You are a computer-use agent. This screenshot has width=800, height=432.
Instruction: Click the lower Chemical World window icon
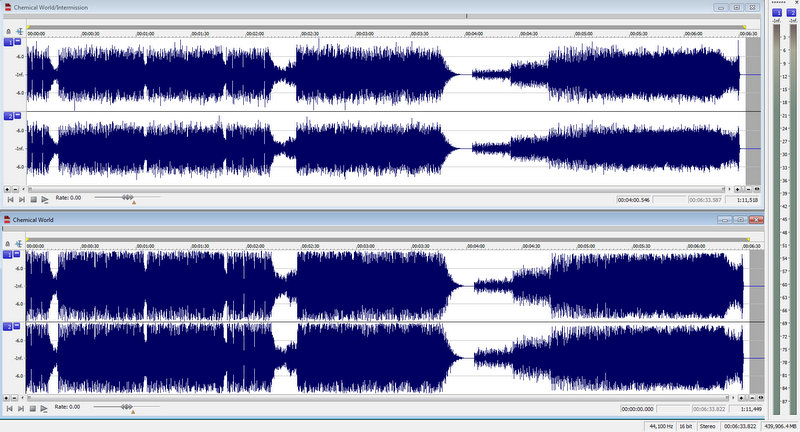tap(7, 219)
